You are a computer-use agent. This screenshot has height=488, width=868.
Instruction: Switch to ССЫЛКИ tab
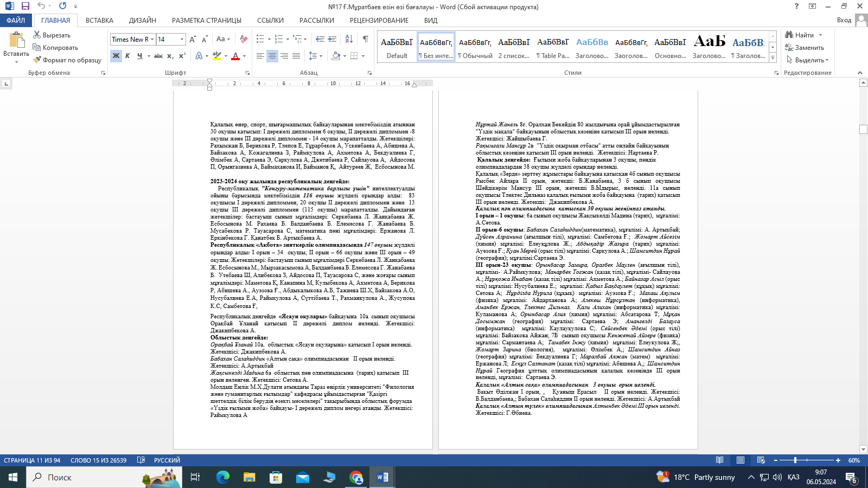click(270, 20)
